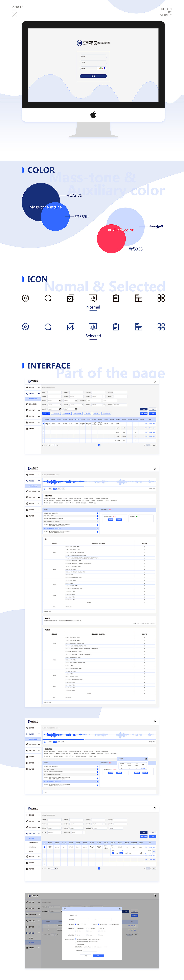This screenshot has width=184, height=980.
Task: Click the blue page 1 pagination button under the query list table
Action: pos(99,445)
